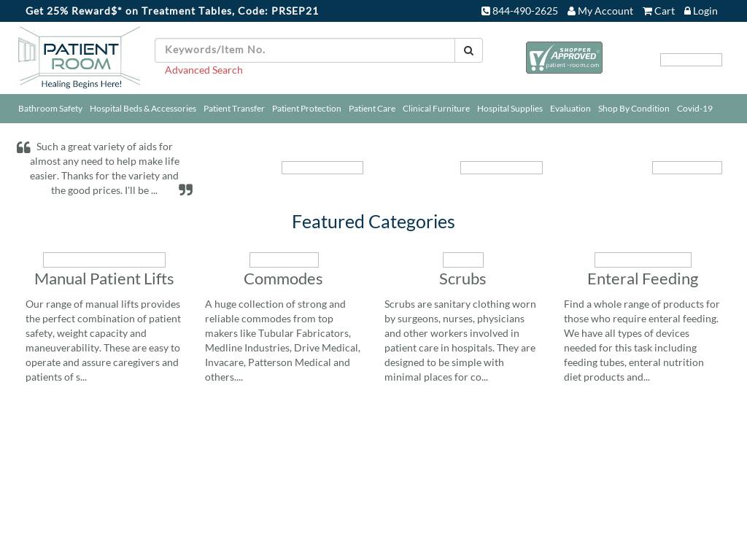
Task: Go to the Covid-19 section
Action: click(694, 109)
